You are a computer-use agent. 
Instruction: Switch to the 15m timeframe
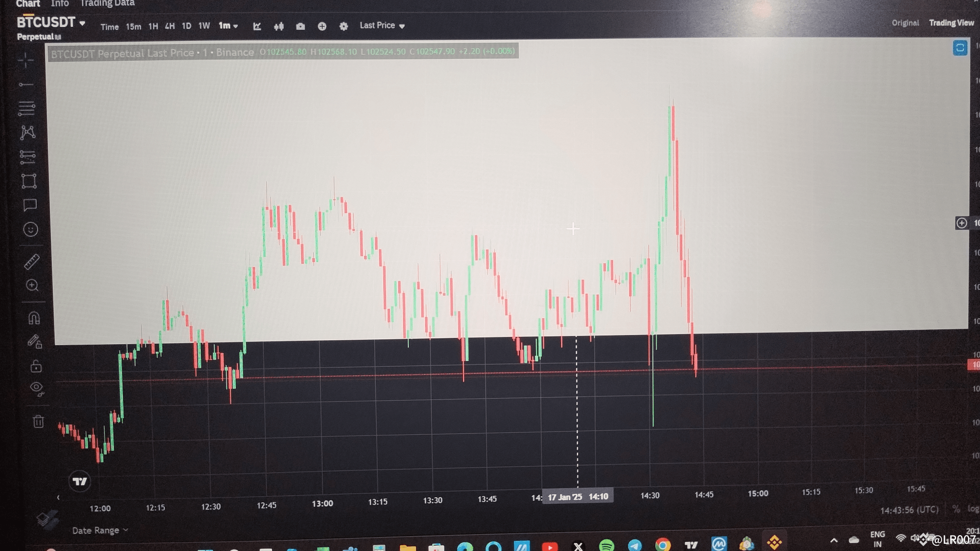(x=134, y=27)
